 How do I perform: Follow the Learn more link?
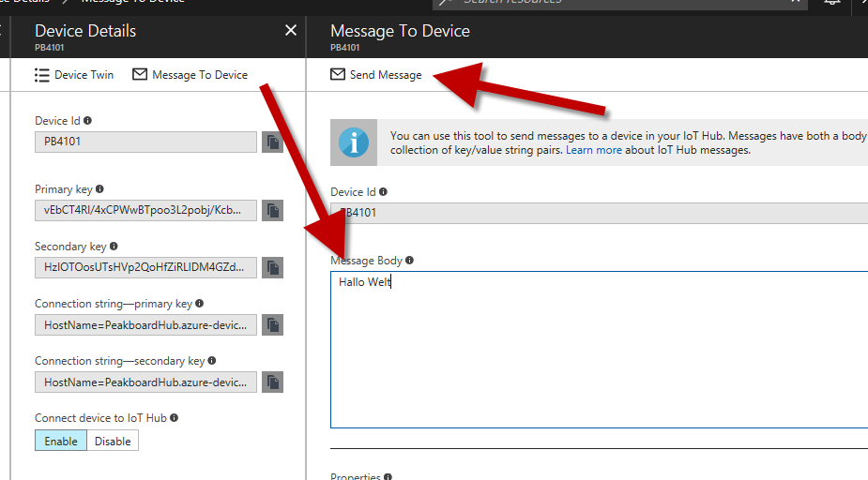pyautogui.click(x=593, y=150)
